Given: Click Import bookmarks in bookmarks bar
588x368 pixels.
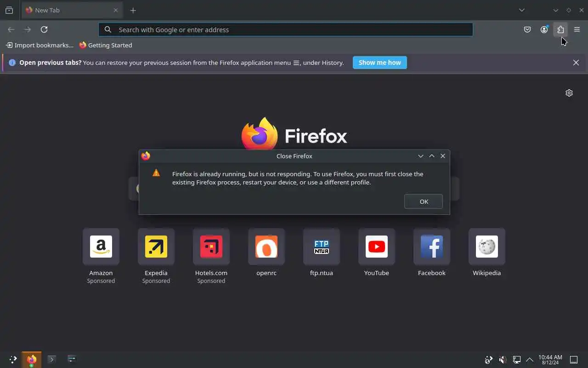Looking at the screenshot, I should [x=40, y=45].
